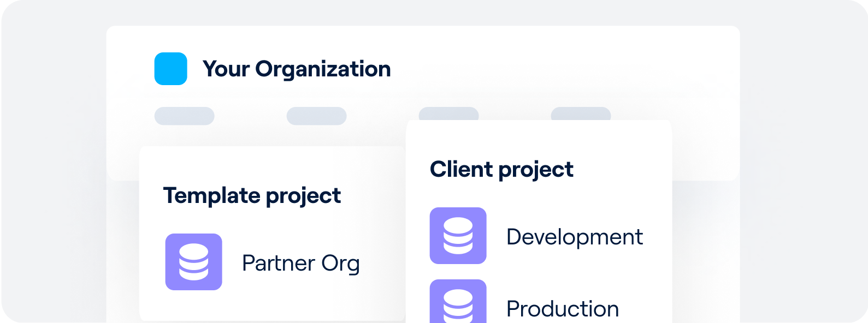
Task: Open the "Template project" heading
Action: [252, 196]
